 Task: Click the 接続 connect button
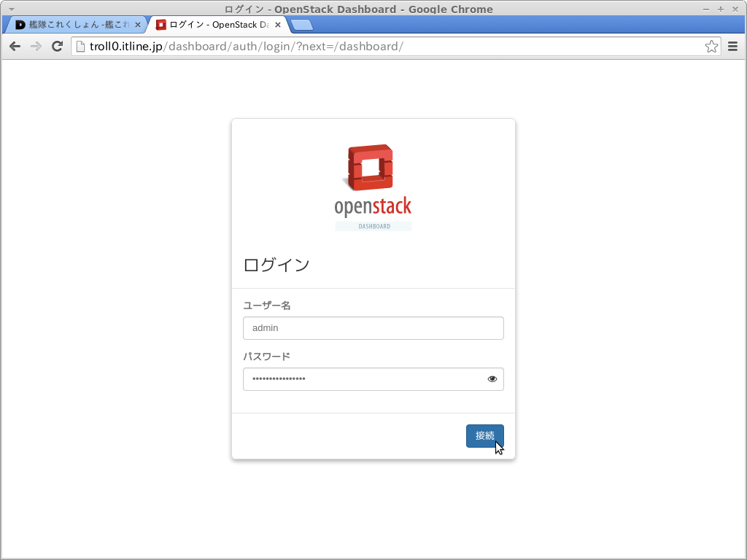click(484, 436)
